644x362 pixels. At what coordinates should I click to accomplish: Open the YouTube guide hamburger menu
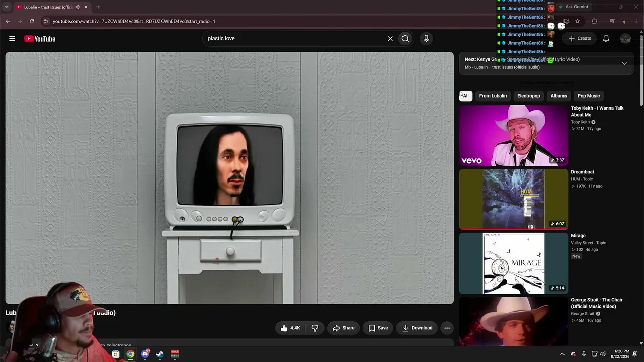click(x=12, y=39)
